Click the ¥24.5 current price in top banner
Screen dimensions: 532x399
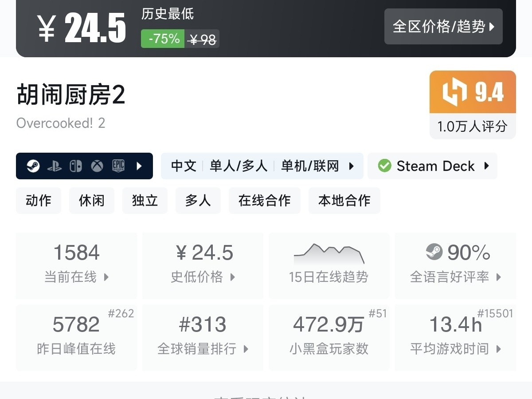pos(81,28)
